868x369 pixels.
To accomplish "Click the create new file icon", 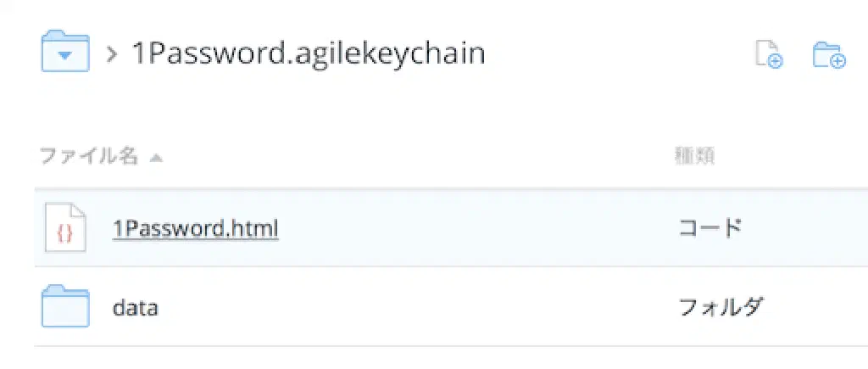I will pos(768,53).
